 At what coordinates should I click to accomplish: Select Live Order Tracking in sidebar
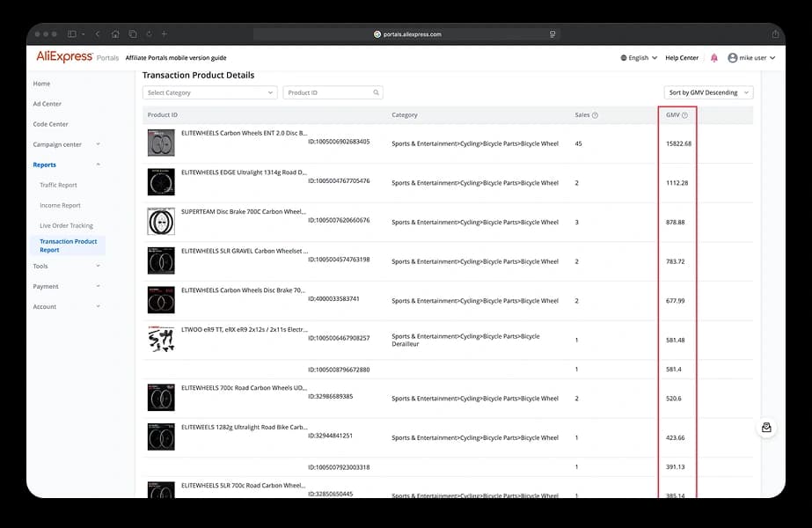tap(66, 225)
